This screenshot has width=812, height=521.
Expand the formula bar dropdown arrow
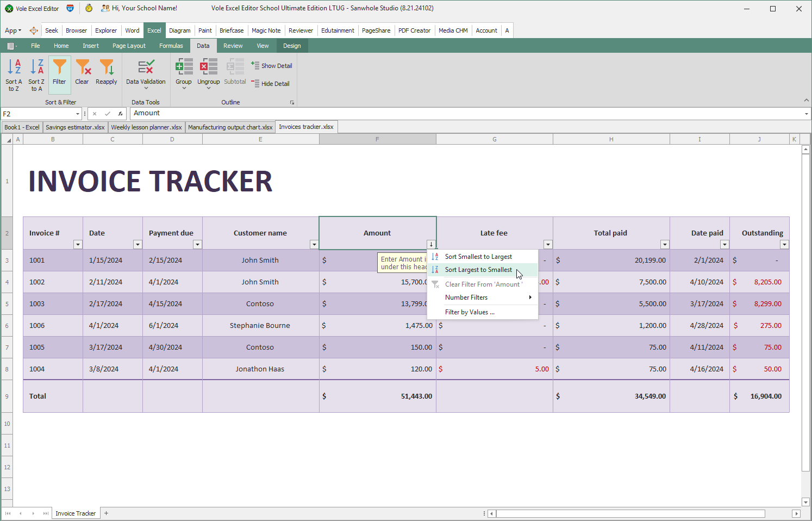tap(806, 114)
